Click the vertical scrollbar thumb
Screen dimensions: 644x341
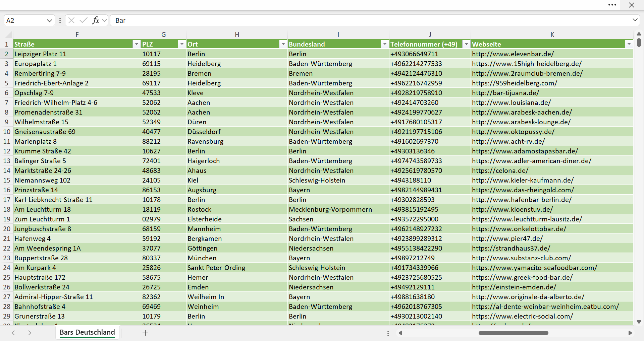coord(639,43)
